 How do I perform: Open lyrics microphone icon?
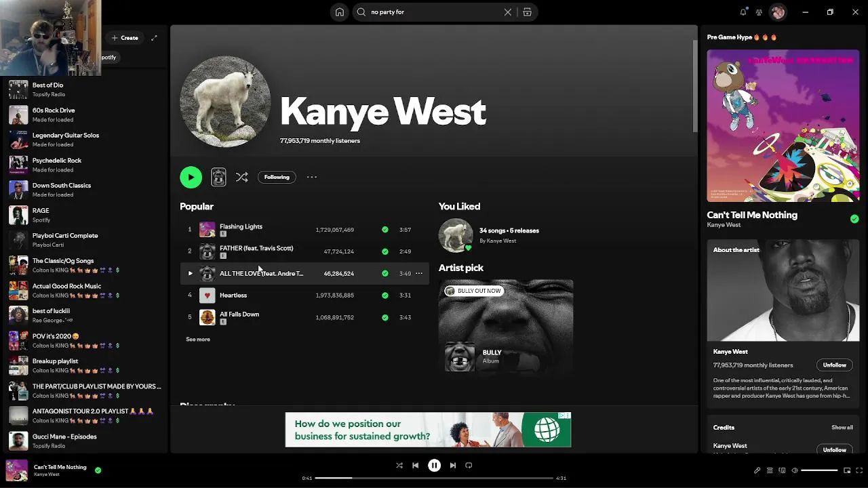pyautogui.click(x=757, y=470)
